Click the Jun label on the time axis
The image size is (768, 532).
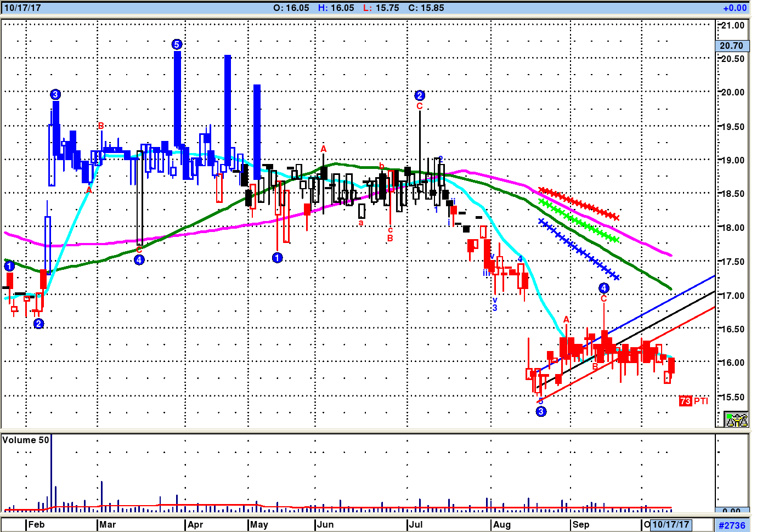coord(325,524)
